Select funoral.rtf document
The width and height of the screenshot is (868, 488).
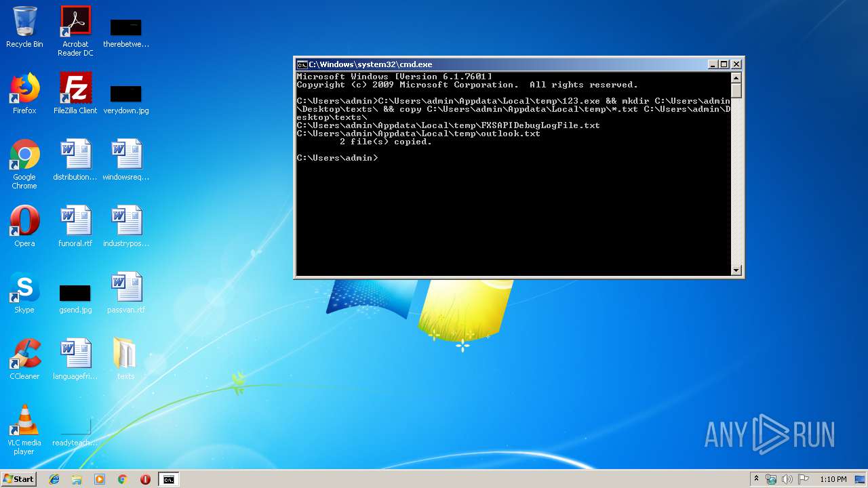(75, 226)
